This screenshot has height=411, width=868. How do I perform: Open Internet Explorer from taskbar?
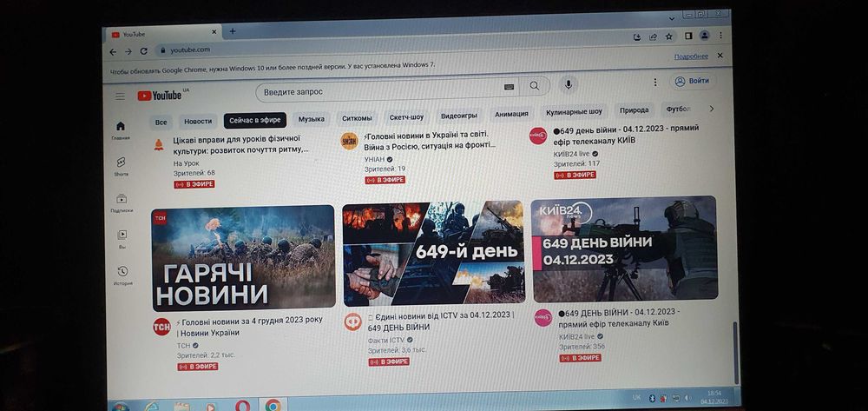(151, 407)
